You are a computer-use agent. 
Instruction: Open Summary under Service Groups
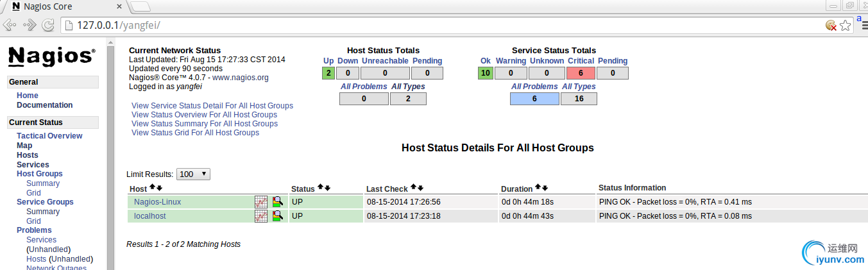[x=43, y=212]
